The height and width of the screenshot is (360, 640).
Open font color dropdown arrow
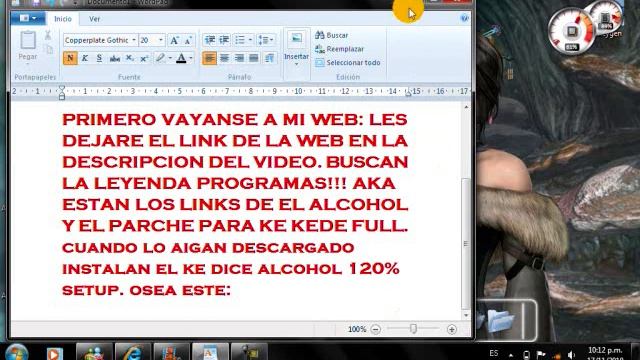pyautogui.click(x=191, y=58)
